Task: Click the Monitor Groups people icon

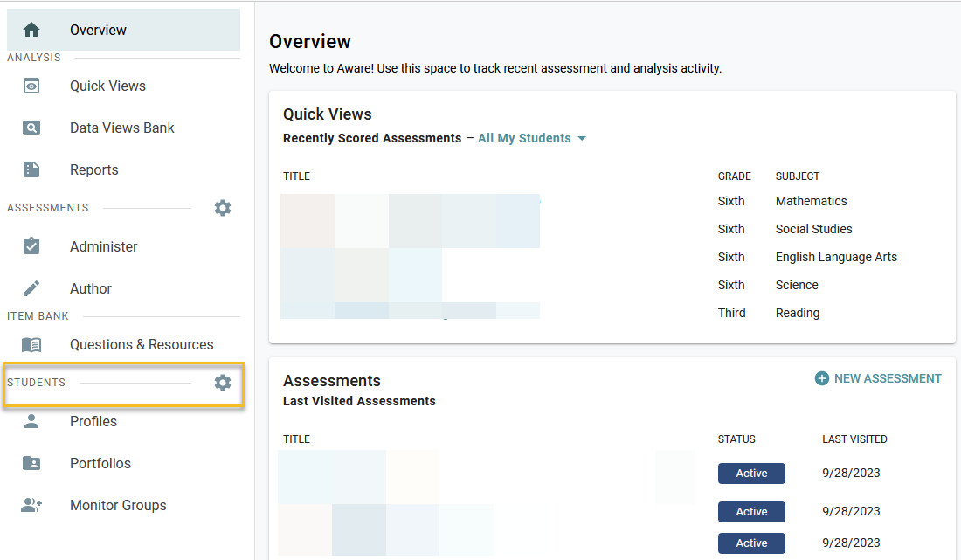Action: pos(31,505)
